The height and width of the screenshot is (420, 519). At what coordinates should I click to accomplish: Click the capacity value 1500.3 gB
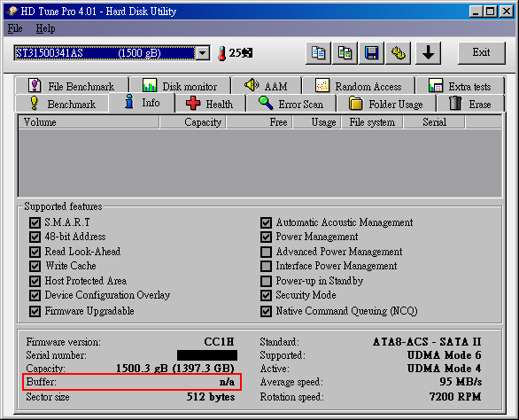pos(174,369)
